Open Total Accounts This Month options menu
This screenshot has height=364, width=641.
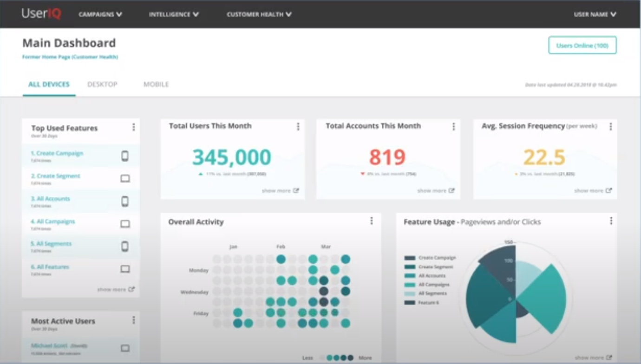pos(453,126)
